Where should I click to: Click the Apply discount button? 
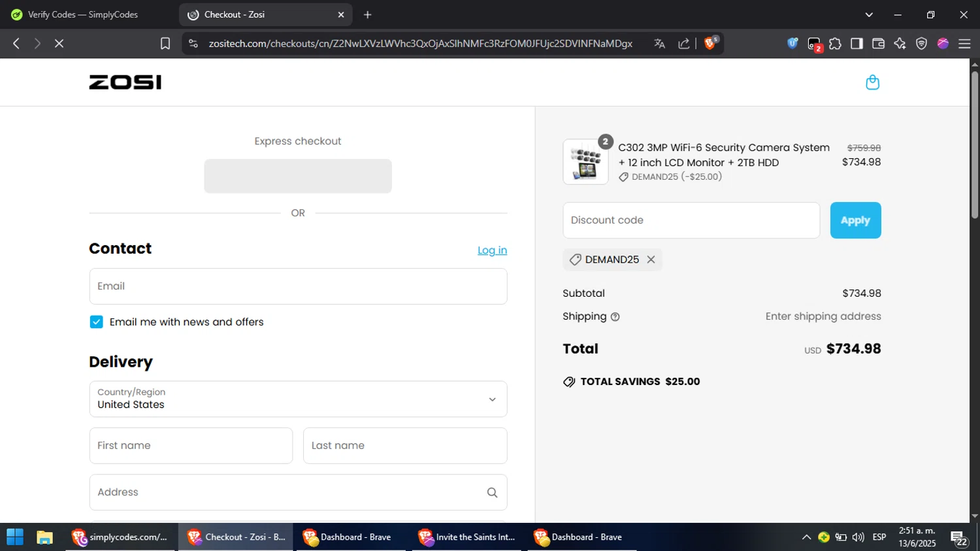855,220
